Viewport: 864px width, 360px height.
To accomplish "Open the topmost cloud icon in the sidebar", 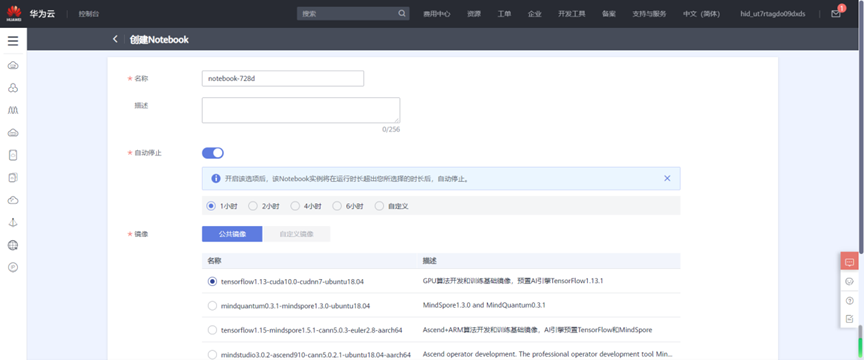I will tap(13, 66).
